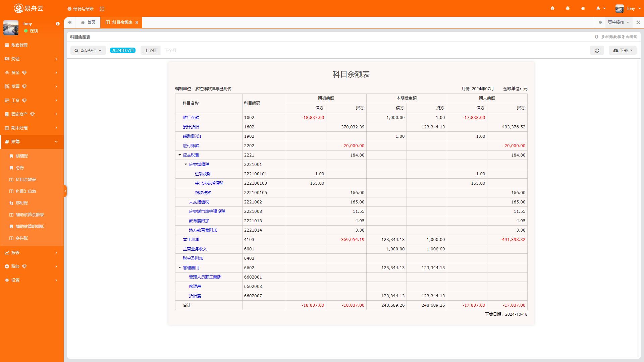The width and height of the screenshot is (644, 362).
Task: Collapse the 管理费用 row
Action: (179, 267)
